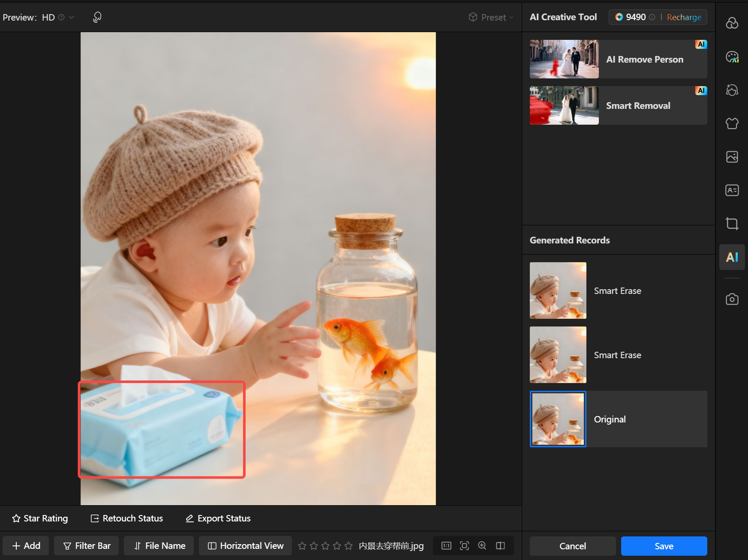Open the clothing tool in sidebar

pos(732,123)
